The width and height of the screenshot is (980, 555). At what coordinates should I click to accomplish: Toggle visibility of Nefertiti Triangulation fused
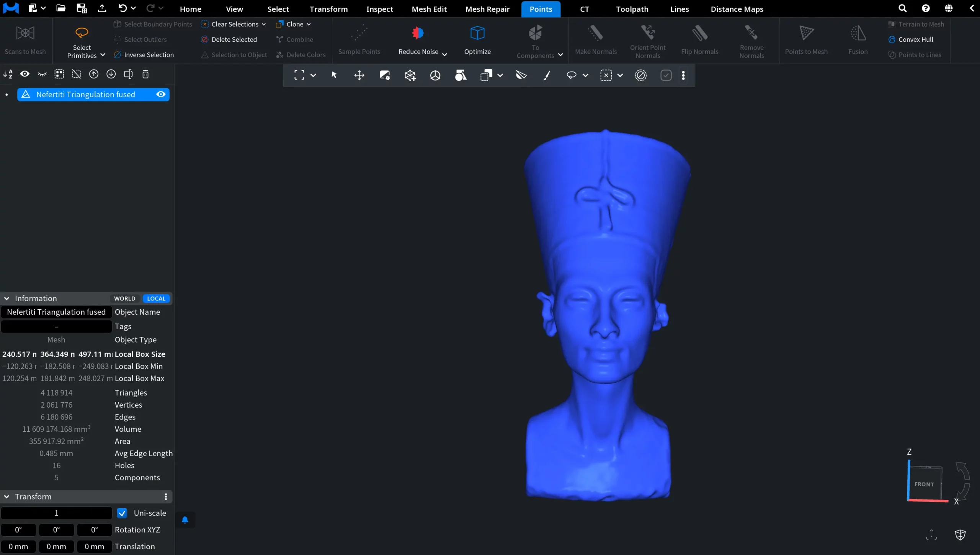161,94
